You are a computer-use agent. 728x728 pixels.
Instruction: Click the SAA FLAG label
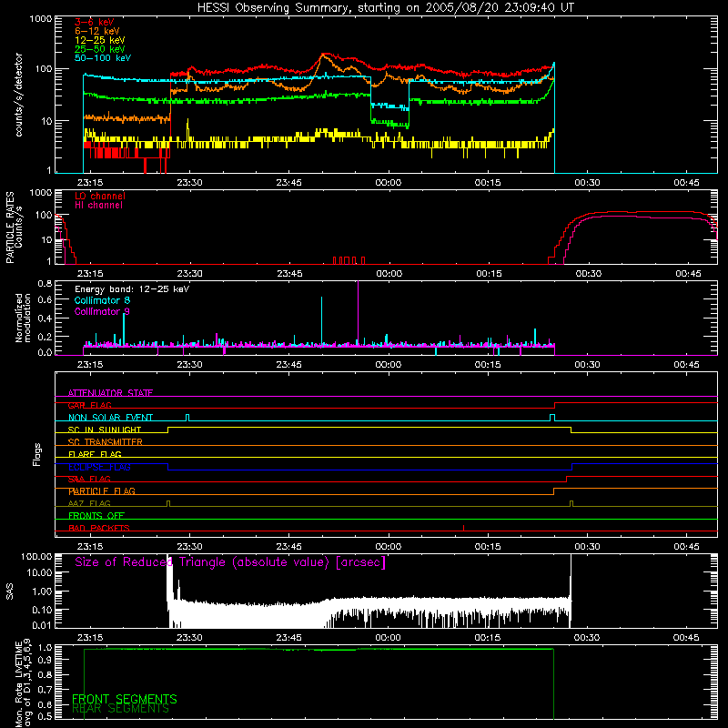click(x=89, y=480)
